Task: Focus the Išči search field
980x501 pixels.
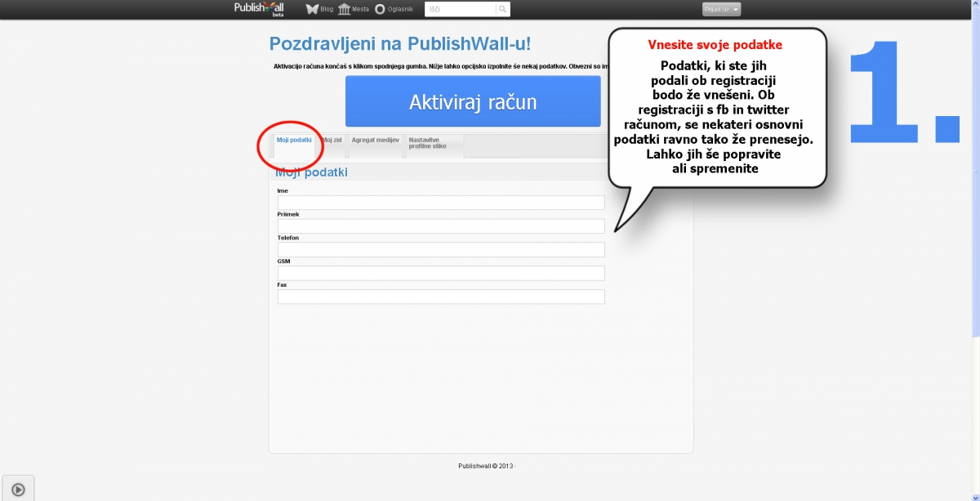Action: [x=460, y=10]
